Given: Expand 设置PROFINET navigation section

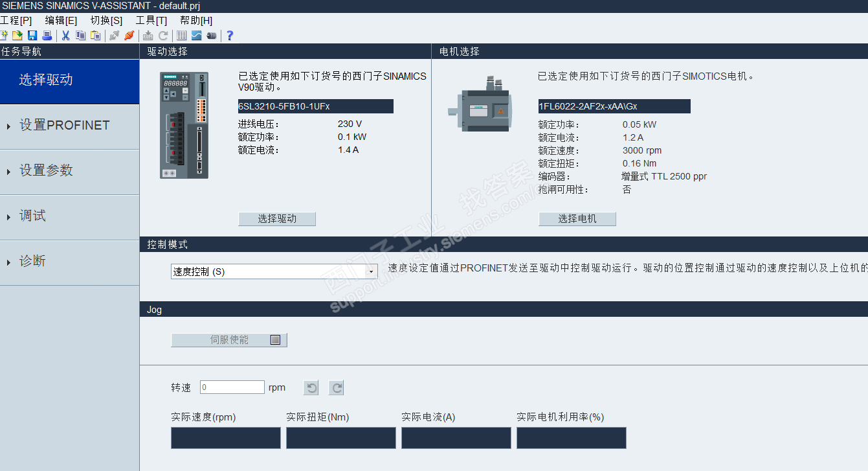Looking at the screenshot, I should [69, 126].
